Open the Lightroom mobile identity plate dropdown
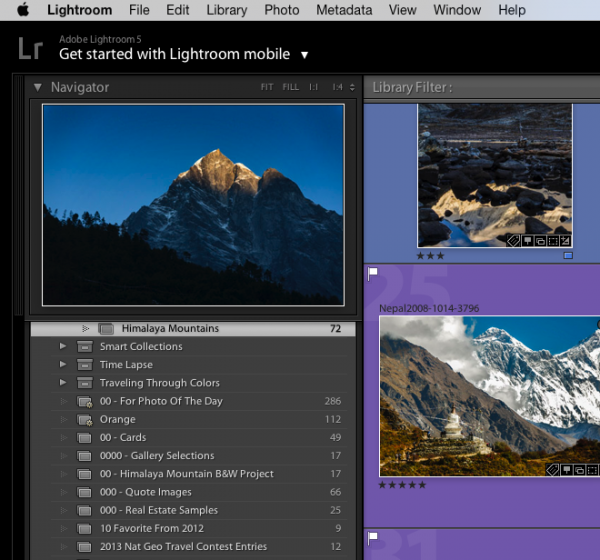 pos(305,55)
